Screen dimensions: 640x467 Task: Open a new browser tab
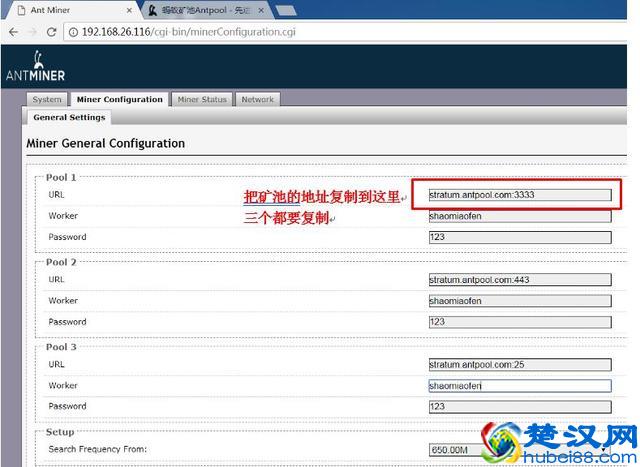coord(286,10)
